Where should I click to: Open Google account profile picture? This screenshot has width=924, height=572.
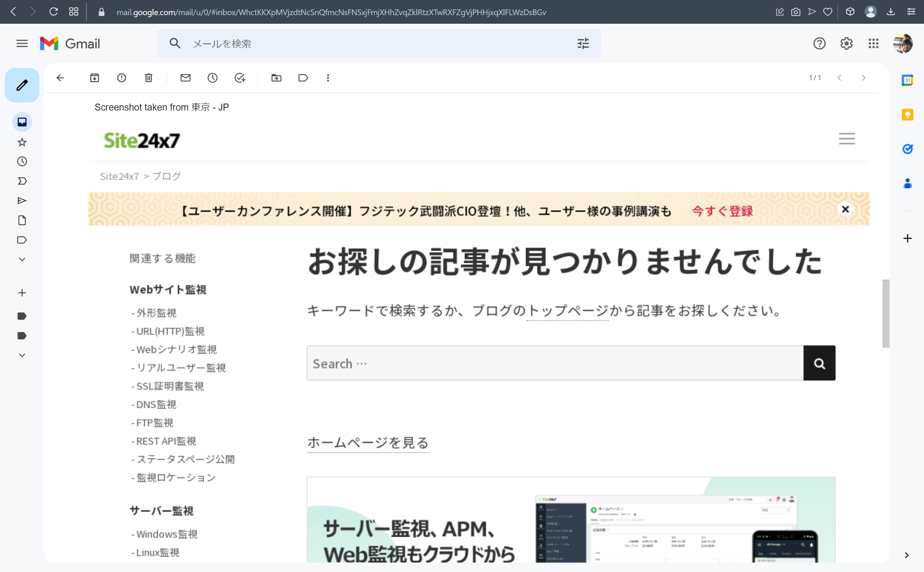pyautogui.click(x=903, y=43)
